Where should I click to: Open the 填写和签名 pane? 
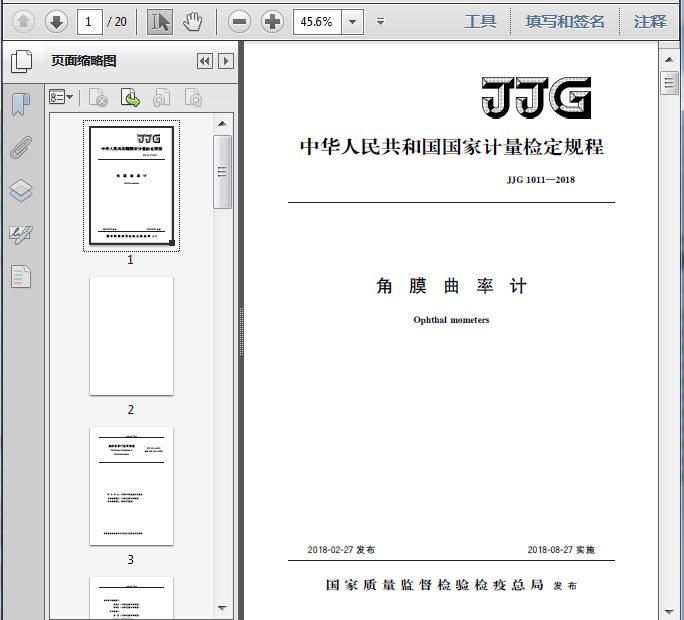(565, 21)
